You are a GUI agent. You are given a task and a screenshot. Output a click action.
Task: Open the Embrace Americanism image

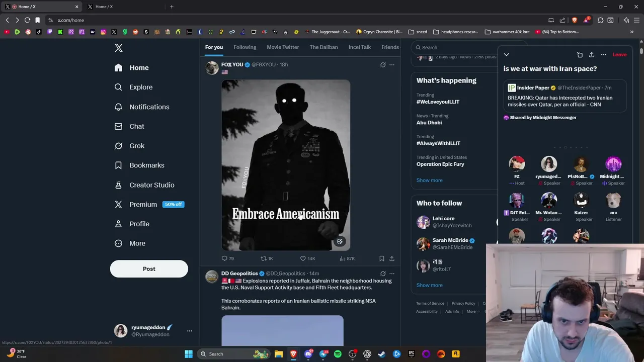[x=286, y=165]
